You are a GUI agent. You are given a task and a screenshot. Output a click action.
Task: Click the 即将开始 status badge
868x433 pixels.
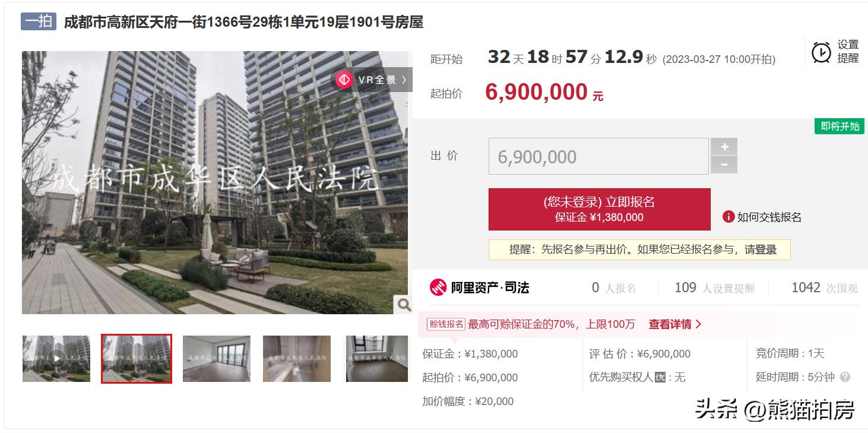pos(840,127)
